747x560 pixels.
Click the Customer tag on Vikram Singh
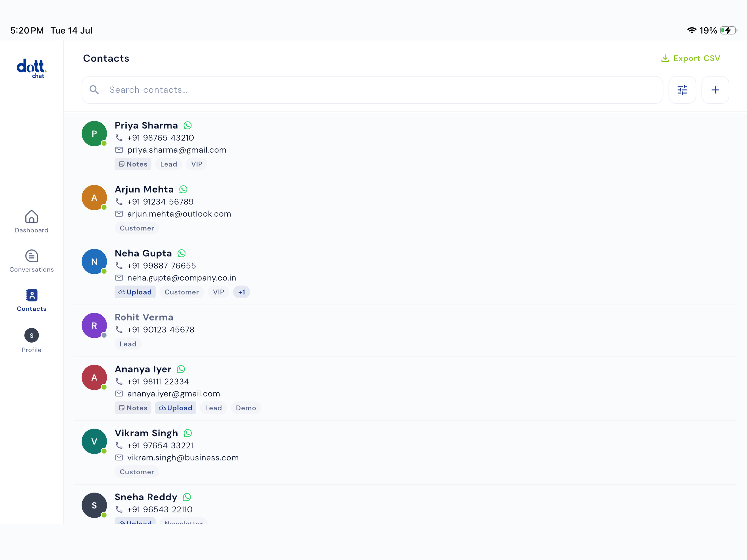pos(137,472)
